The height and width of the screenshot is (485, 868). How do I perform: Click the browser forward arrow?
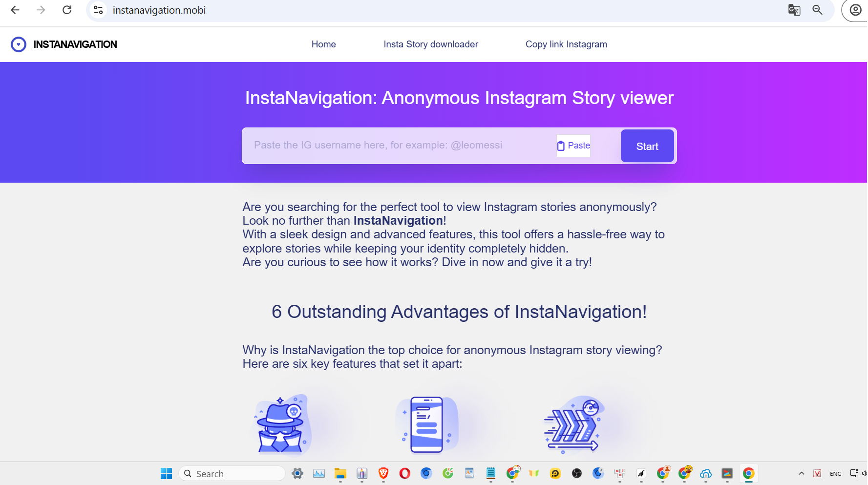coord(41,10)
